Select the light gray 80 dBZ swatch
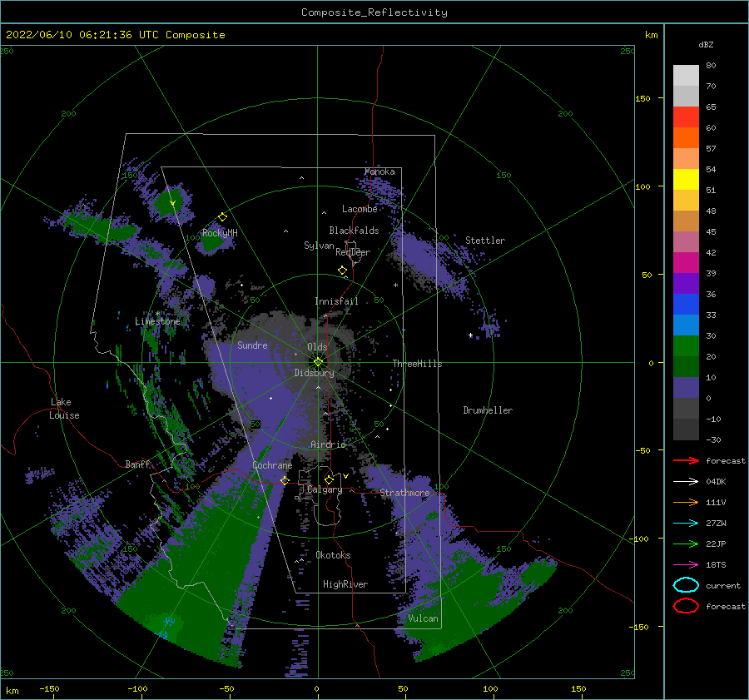 (686, 76)
